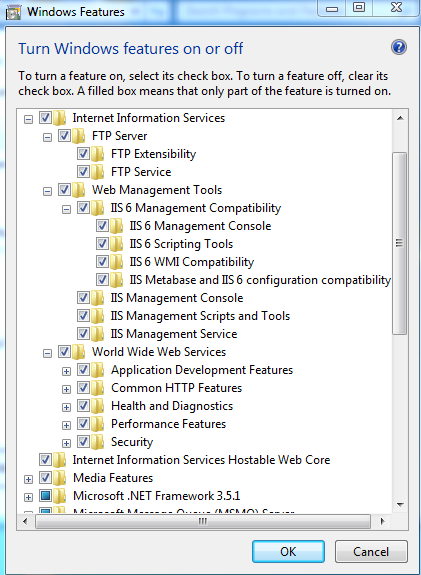The width and height of the screenshot is (421, 575).
Task: Click the Web Management Tools folder icon
Action: click(x=79, y=190)
